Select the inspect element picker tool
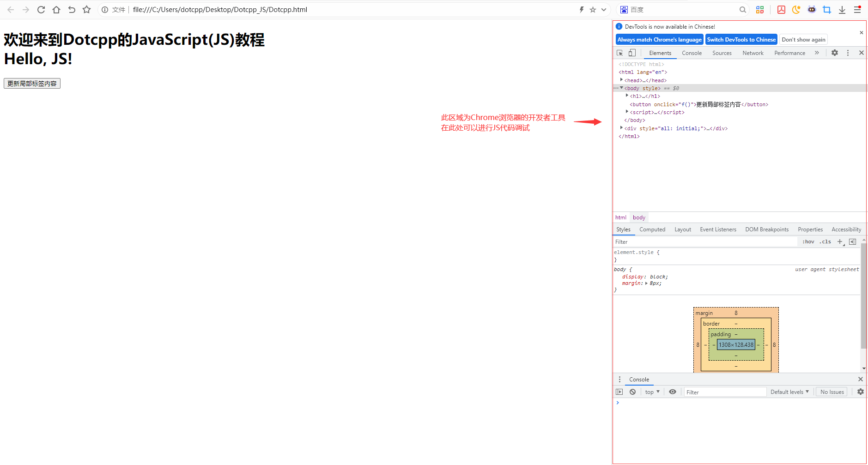Screen dimensions: 868x465 pyautogui.click(x=619, y=53)
